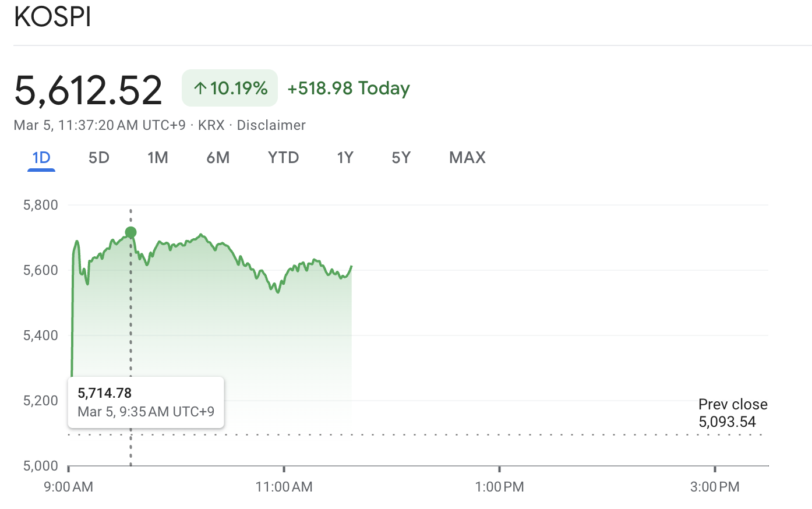Click the KOSPI title heading
The image size is (812, 509).
tap(52, 16)
